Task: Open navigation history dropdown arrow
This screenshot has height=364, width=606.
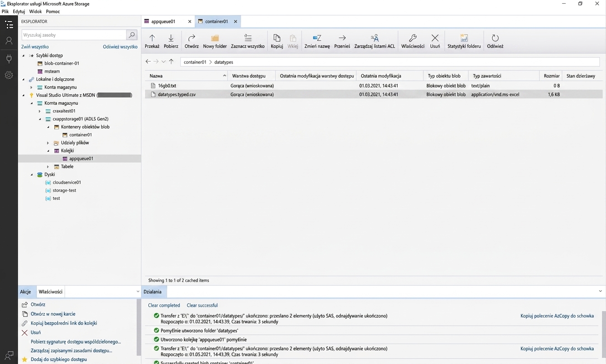Action: (x=163, y=61)
